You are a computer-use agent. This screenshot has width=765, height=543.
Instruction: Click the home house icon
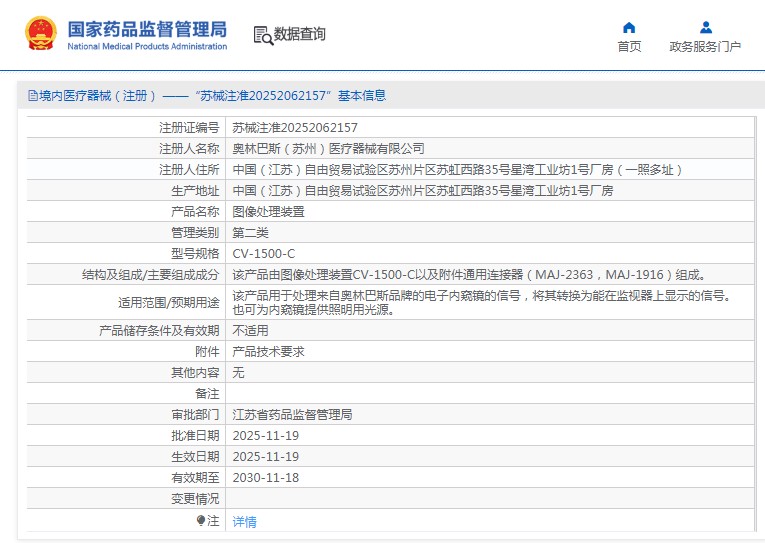pos(629,27)
